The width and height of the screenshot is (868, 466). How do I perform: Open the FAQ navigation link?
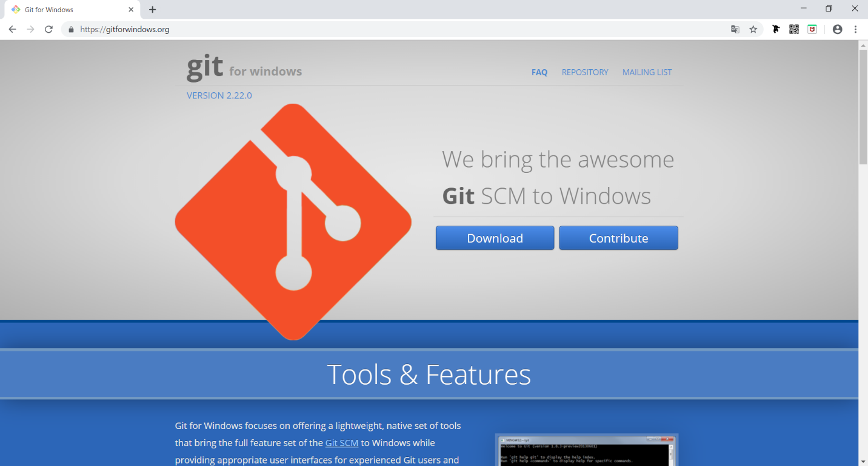pos(539,72)
